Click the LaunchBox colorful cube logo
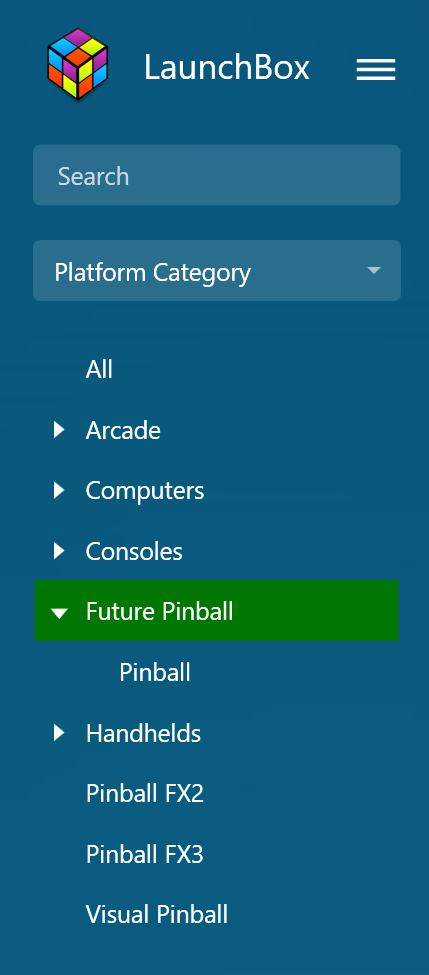 (x=78, y=63)
